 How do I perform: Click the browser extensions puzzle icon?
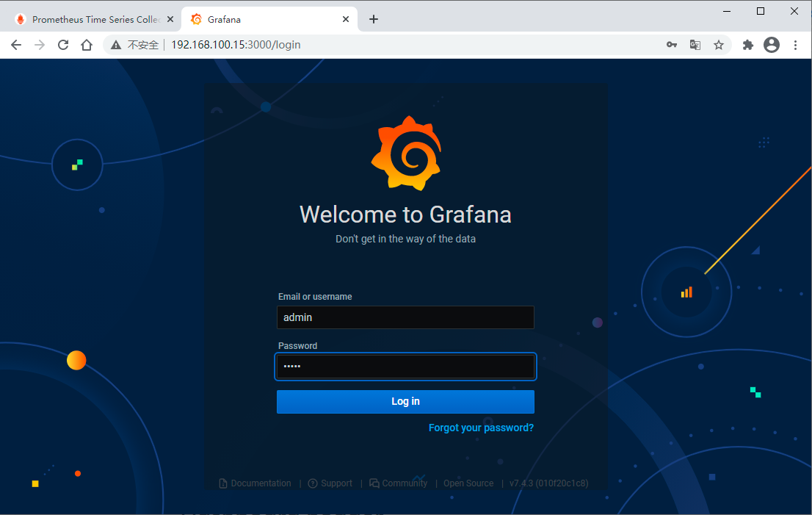pos(747,45)
